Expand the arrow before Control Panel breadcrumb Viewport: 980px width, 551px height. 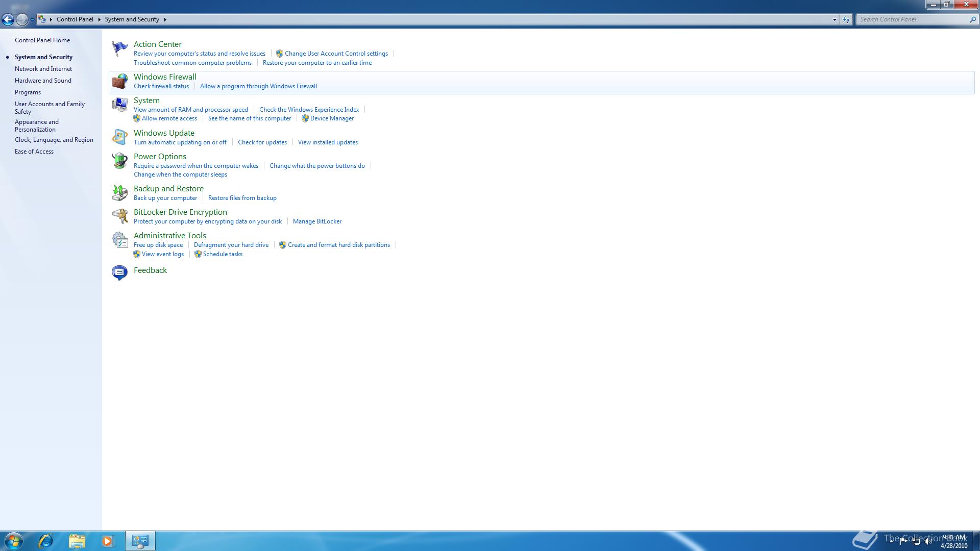[x=51, y=19]
